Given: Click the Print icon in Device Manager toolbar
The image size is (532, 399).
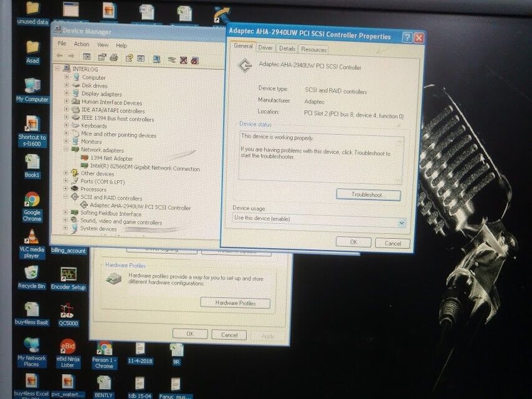Looking at the screenshot, I should click(x=113, y=58).
